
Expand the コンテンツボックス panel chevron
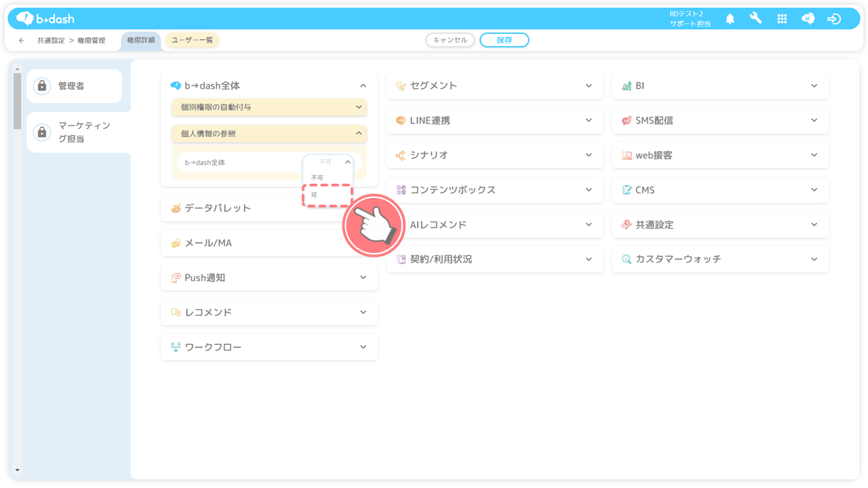pos(589,190)
